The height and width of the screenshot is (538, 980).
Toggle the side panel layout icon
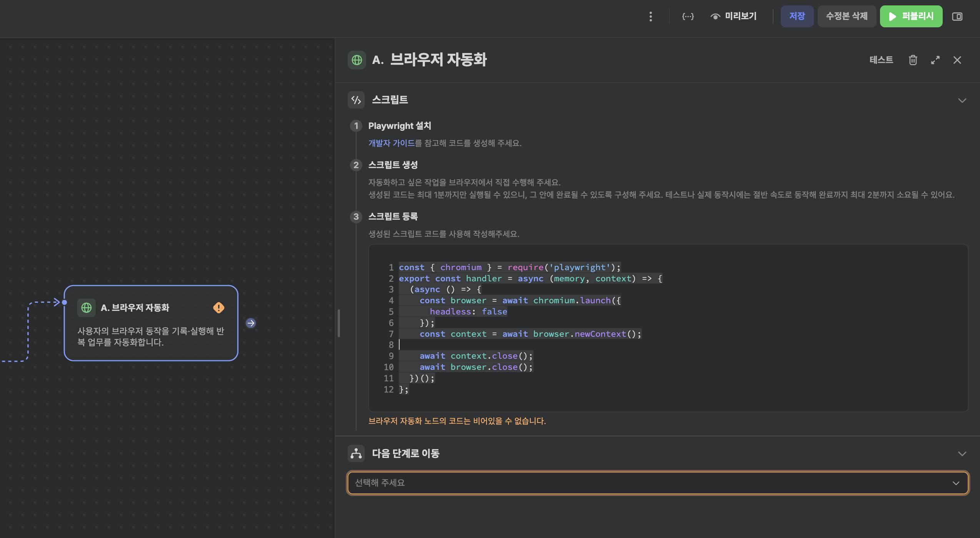(x=957, y=16)
